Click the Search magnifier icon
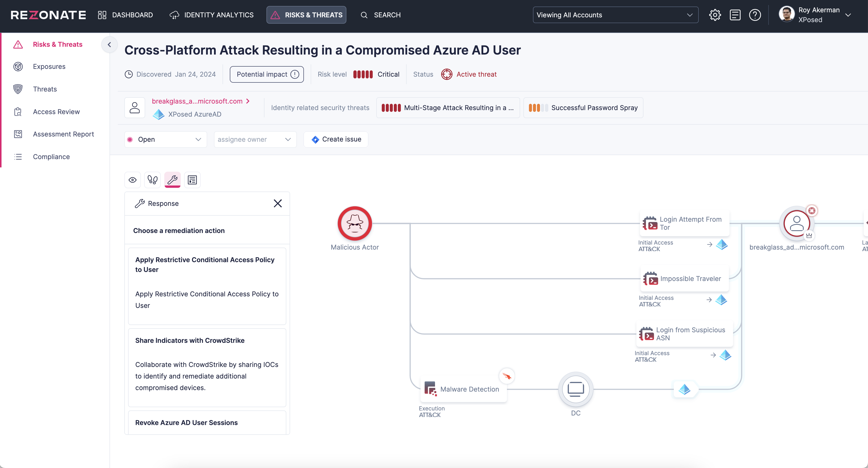Viewport: 868px width, 468px height. click(x=364, y=15)
